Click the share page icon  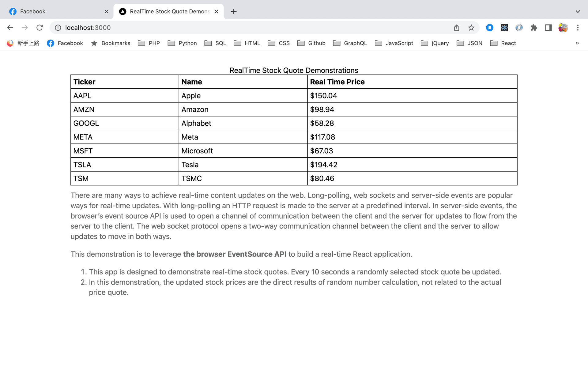click(x=457, y=28)
